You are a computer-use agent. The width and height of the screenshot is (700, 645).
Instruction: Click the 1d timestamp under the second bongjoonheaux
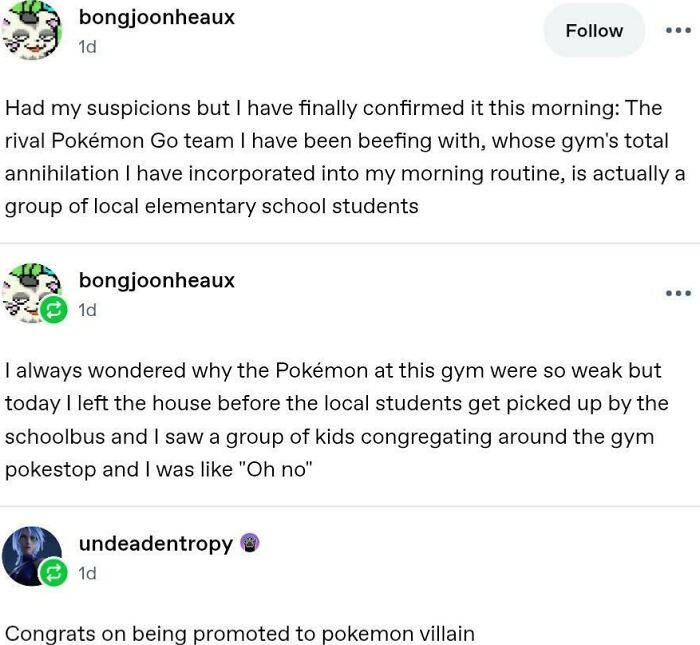click(x=87, y=310)
